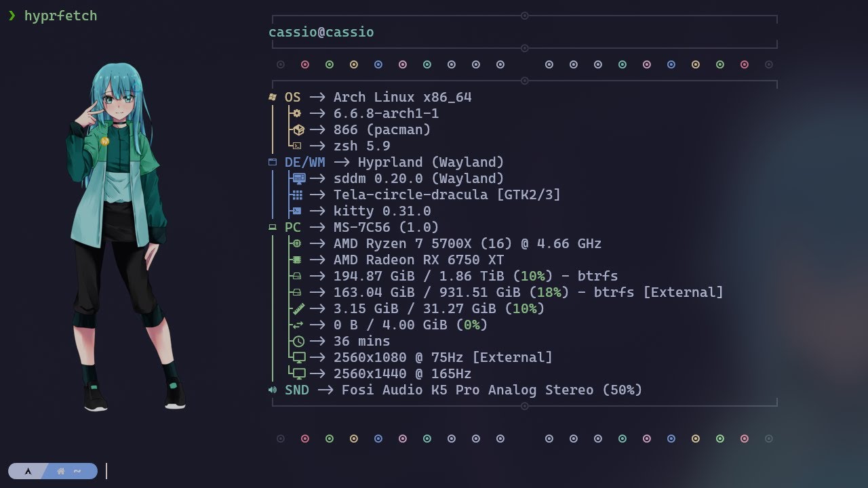
Task: Click the home folder icon in the prompt segment
Action: pos(61,471)
